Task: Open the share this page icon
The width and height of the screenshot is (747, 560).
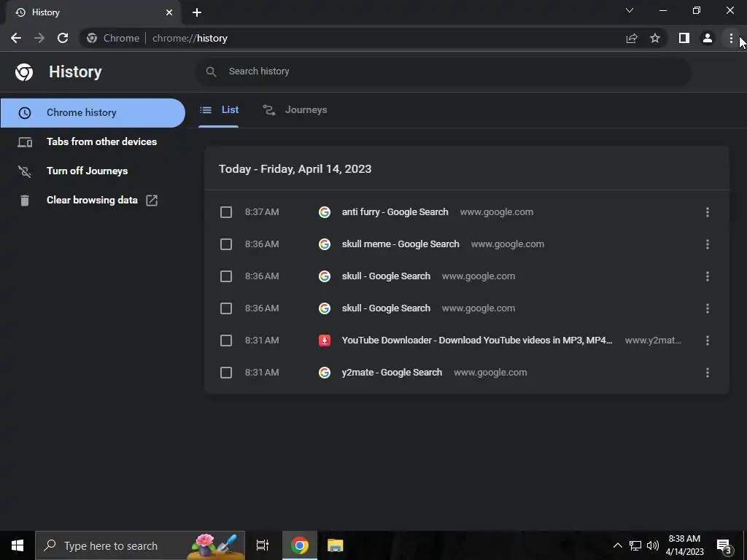Action: tap(632, 38)
